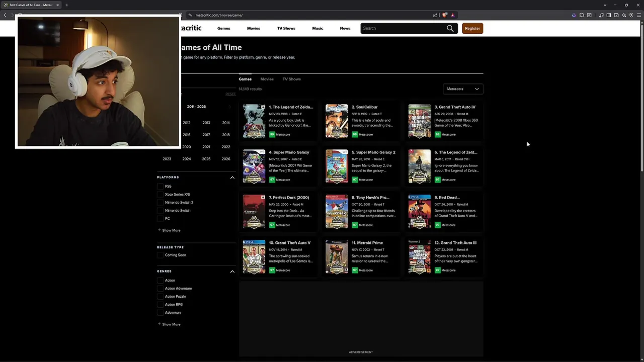The image size is (644, 362).
Task: Open the Brave Wallet icon
Action: (616, 15)
